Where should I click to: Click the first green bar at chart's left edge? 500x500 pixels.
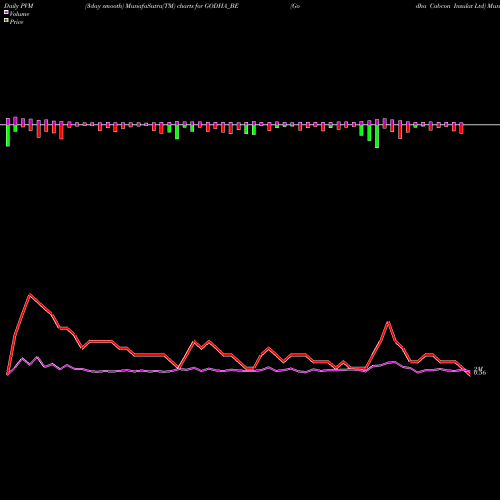[8, 135]
